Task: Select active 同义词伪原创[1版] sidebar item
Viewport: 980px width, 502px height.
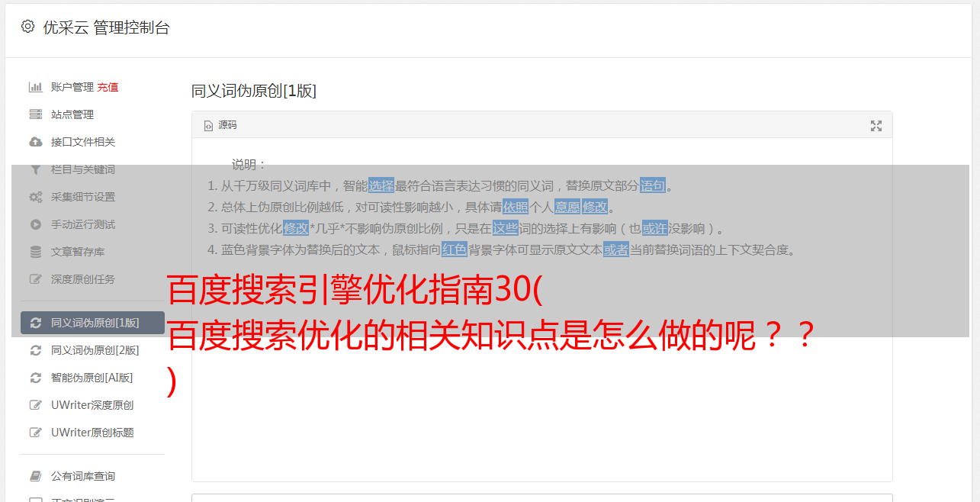Action: click(x=92, y=323)
